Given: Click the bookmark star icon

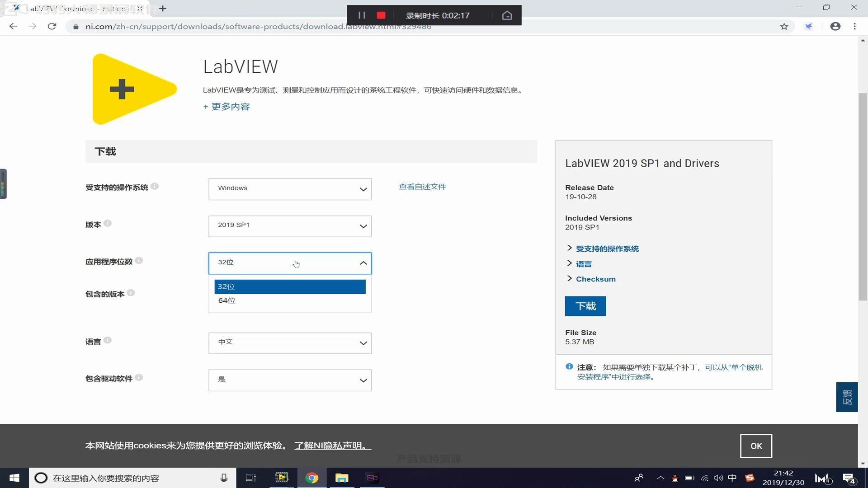Looking at the screenshot, I should (x=784, y=27).
